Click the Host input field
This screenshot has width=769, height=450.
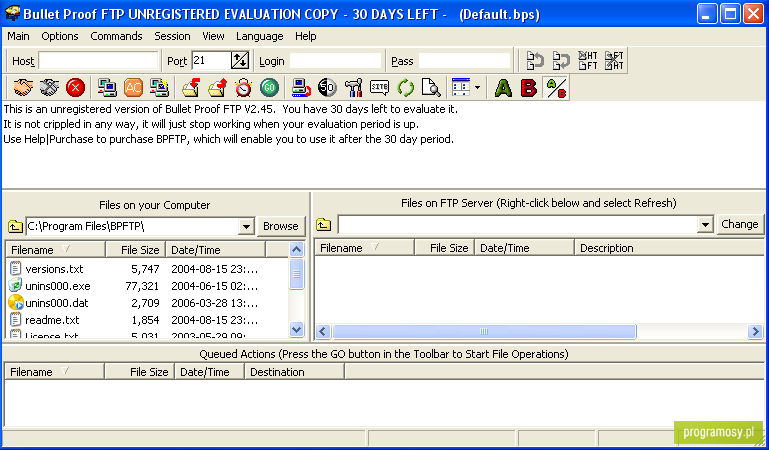pyautogui.click(x=98, y=61)
